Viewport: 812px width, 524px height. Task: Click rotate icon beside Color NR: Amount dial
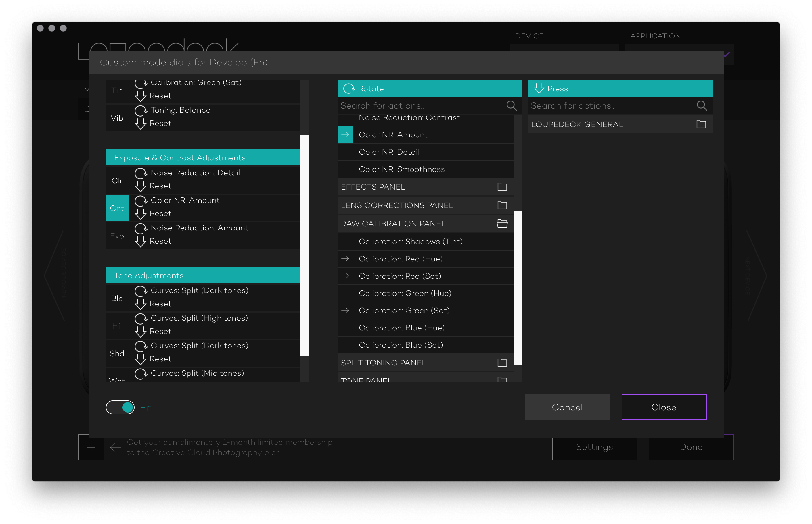pyautogui.click(x=141, y=201)
